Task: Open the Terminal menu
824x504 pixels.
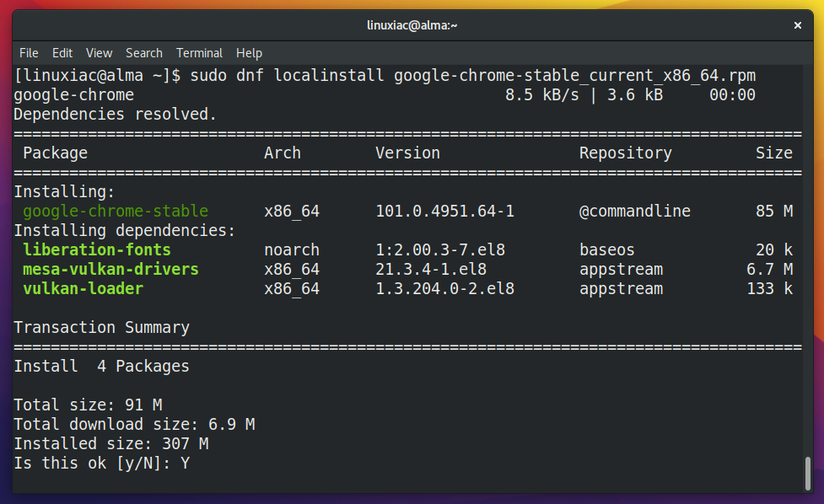Action: pos(199,53)
